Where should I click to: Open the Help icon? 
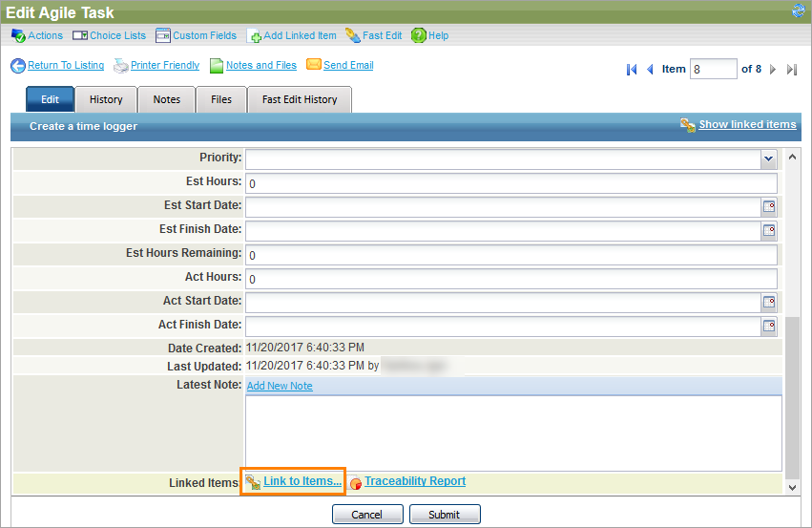point(418,35)
